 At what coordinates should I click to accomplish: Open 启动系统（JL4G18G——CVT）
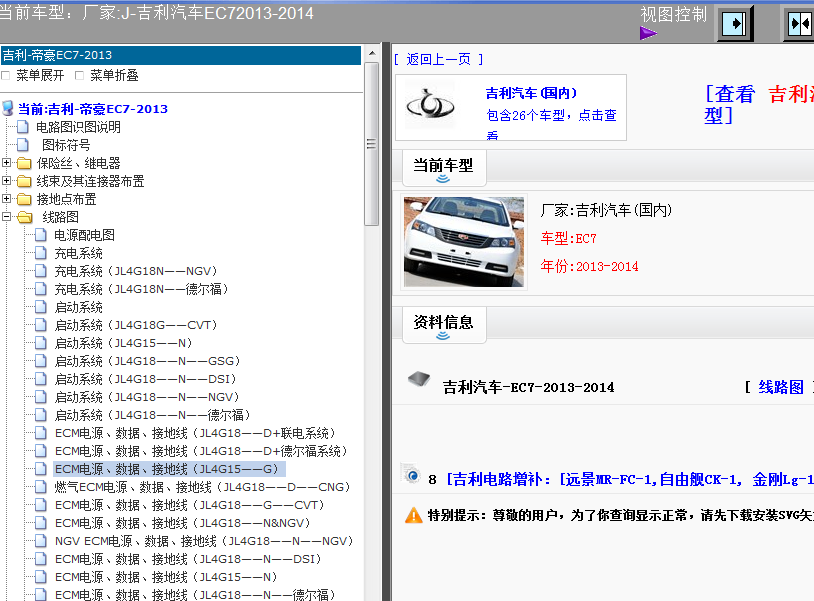136,325
